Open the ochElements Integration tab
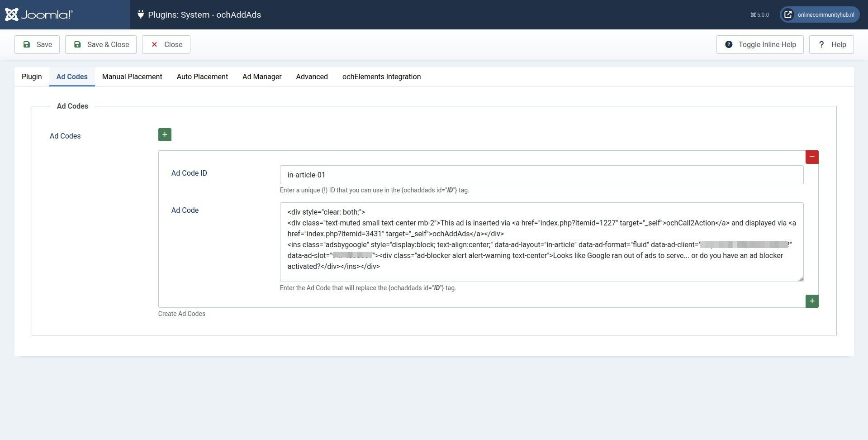Screen dimensions: 868x440 (x=382, y=77)
